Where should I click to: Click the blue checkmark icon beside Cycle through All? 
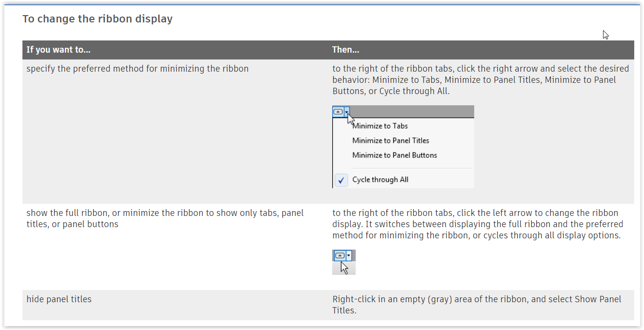pyautogui.click(x=341, y=180)
